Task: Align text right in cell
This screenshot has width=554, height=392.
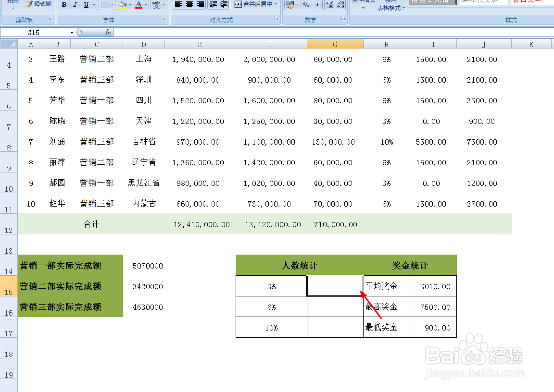Action: coord(201,4)
